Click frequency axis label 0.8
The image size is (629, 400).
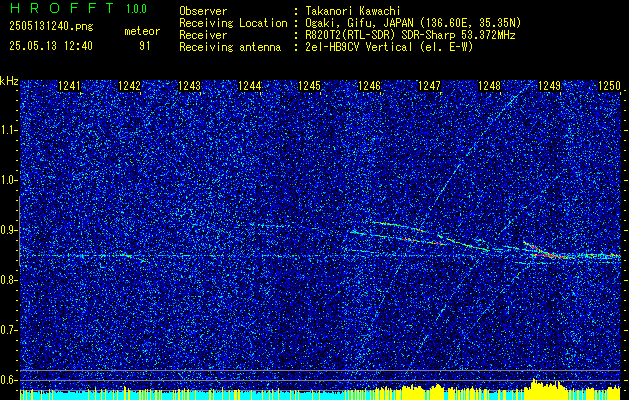(8, 280)
